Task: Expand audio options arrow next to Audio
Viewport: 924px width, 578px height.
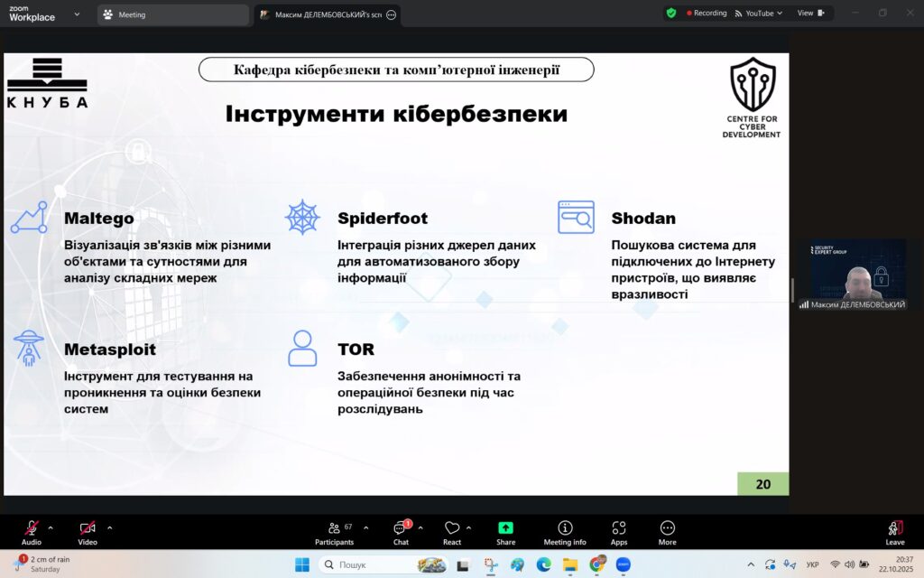Action: [51, 527]
